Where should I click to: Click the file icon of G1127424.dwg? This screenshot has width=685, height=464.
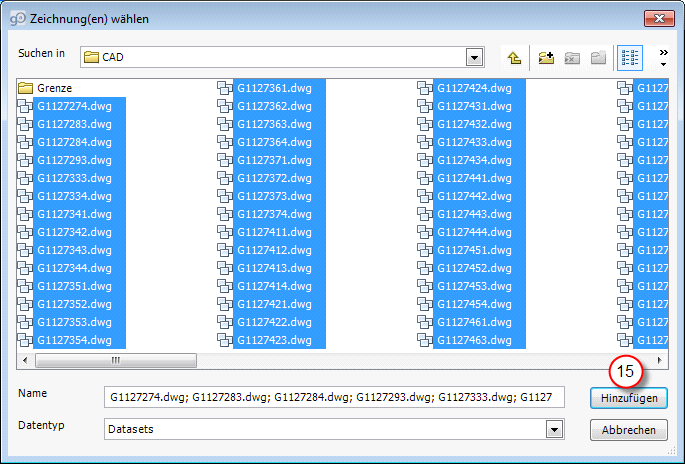pos(425,88)
